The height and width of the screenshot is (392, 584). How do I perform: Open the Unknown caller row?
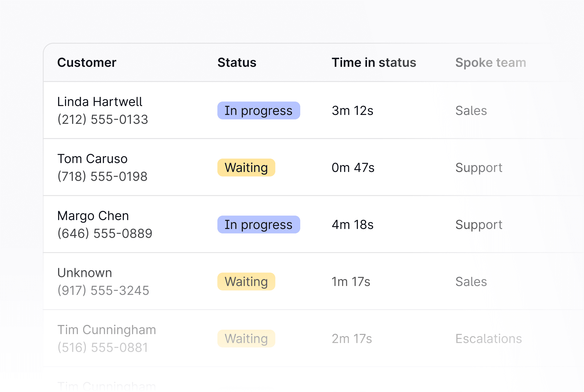pos(84,273)
